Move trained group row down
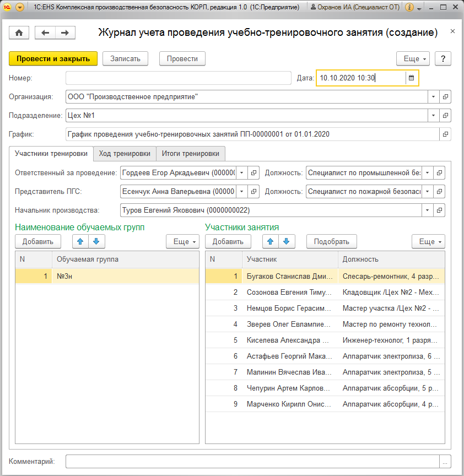 pos(96,242)
